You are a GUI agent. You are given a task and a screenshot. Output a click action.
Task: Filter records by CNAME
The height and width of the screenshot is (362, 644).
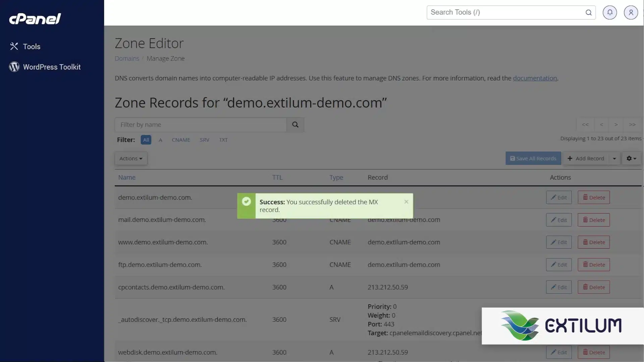coord(181,140)
